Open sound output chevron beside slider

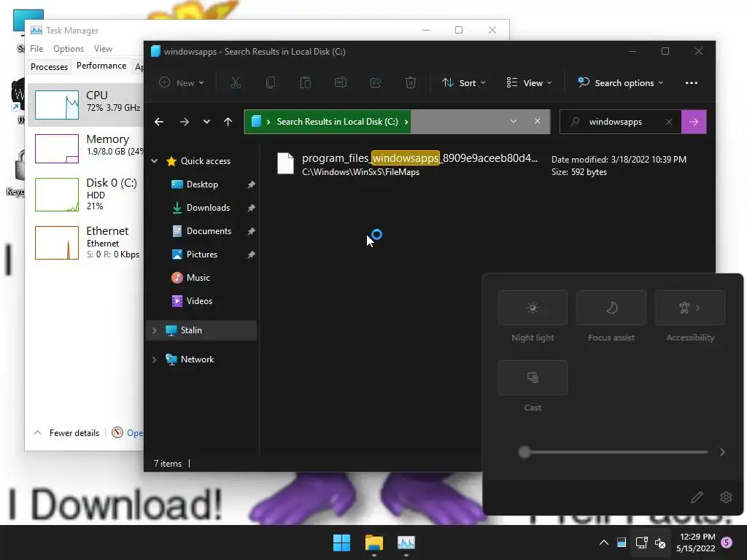coord(723,452)
